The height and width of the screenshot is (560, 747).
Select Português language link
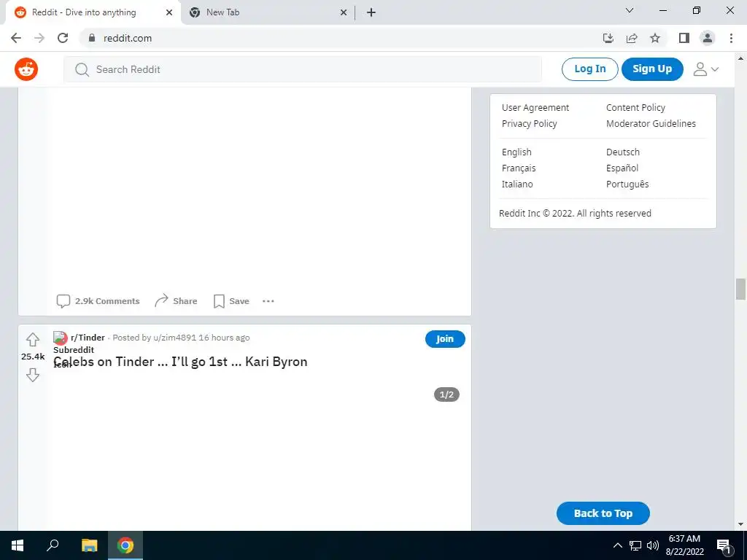pyautogui.click(x=627, y=184)
